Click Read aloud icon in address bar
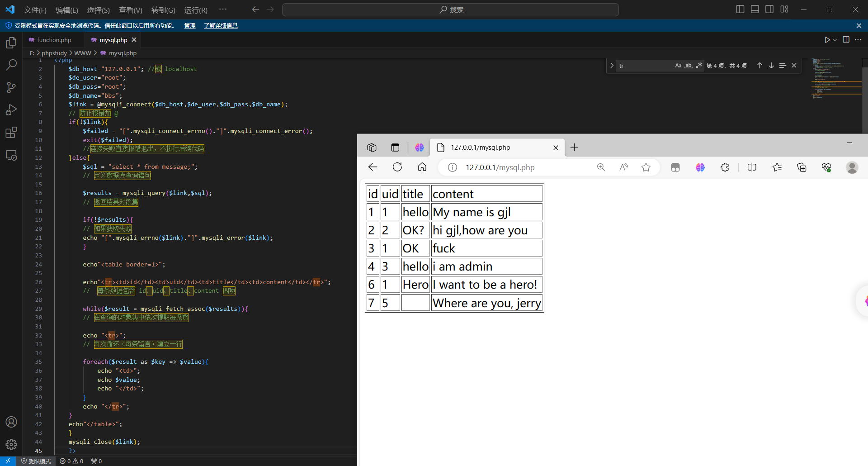This screenshot has height=466, width=868. pos(623,167)
